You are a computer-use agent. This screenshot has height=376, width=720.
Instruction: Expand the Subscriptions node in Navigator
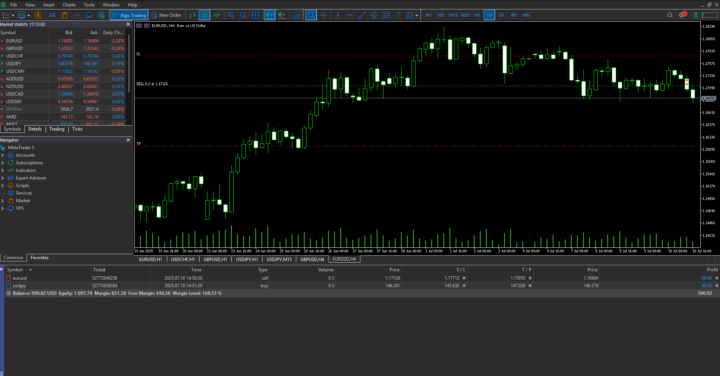pyautogui.click(x=3, y=163)
